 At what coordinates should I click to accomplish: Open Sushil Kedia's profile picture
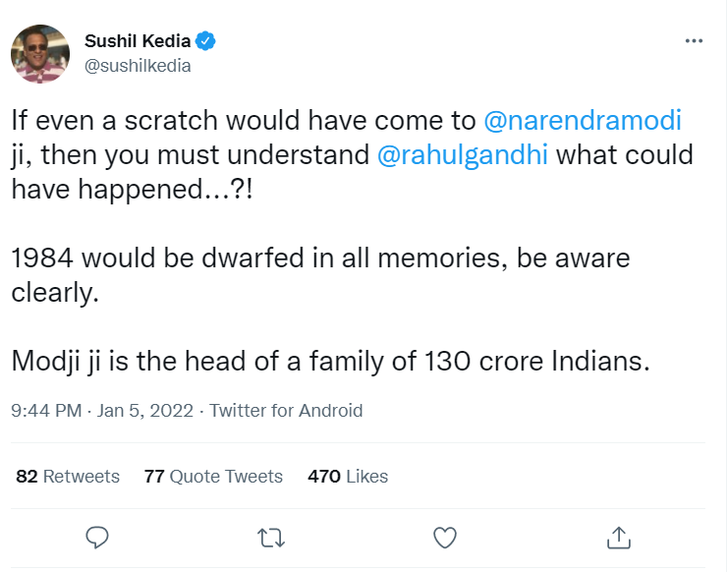pos(40,54)
